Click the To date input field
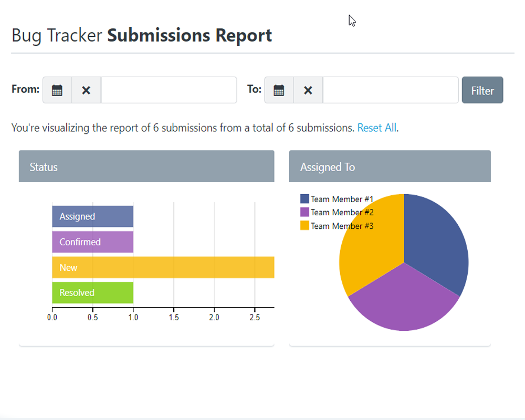The height and width of the screenshot is (420, 525). point(391,90)
